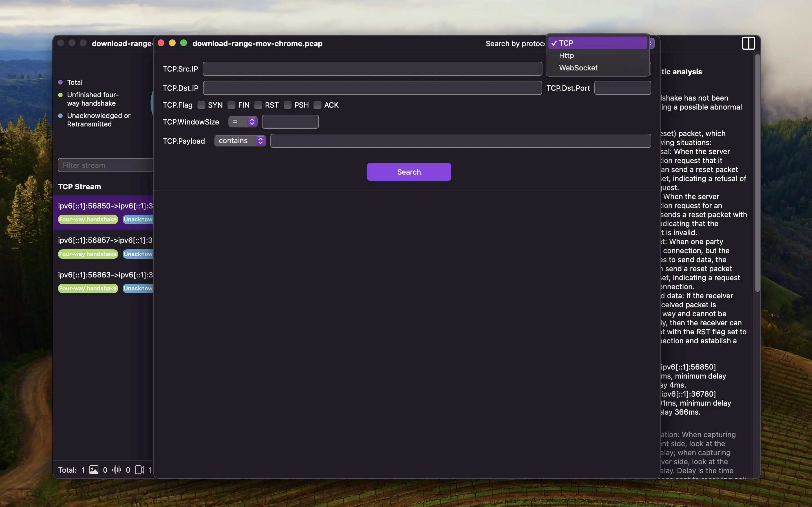
Task: Toggle the ACK checkbox filter
Action: [317, 105]
